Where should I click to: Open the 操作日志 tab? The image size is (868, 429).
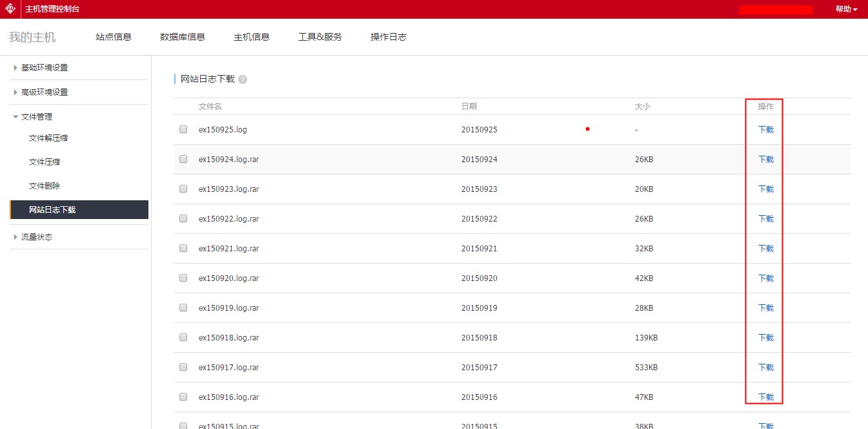(389, 37)
